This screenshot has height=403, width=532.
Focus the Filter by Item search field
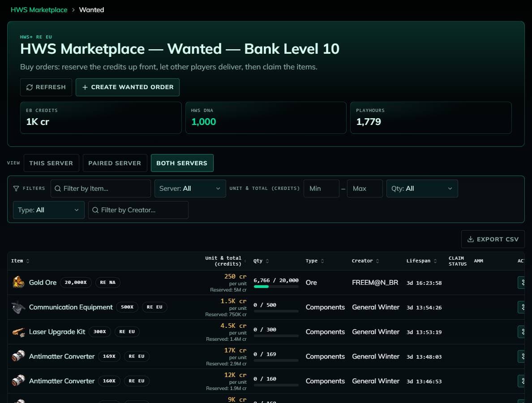[x=101, y=189]
